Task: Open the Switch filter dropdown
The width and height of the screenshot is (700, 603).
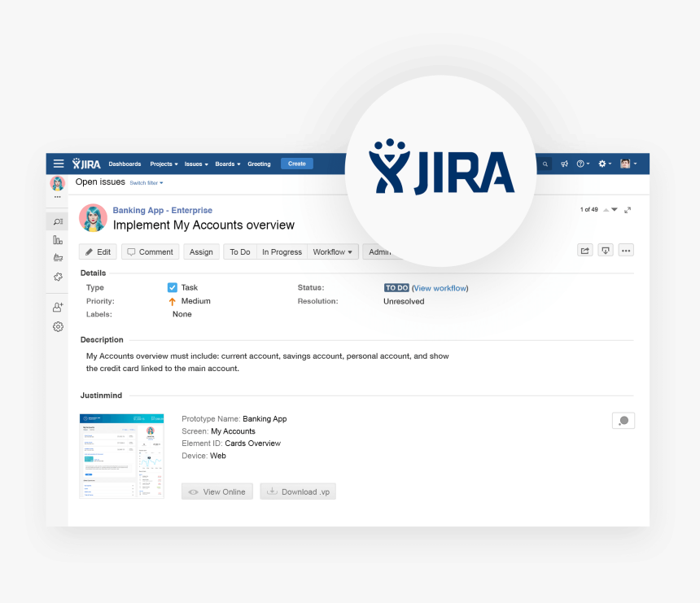Action: (x=146, y=183)
